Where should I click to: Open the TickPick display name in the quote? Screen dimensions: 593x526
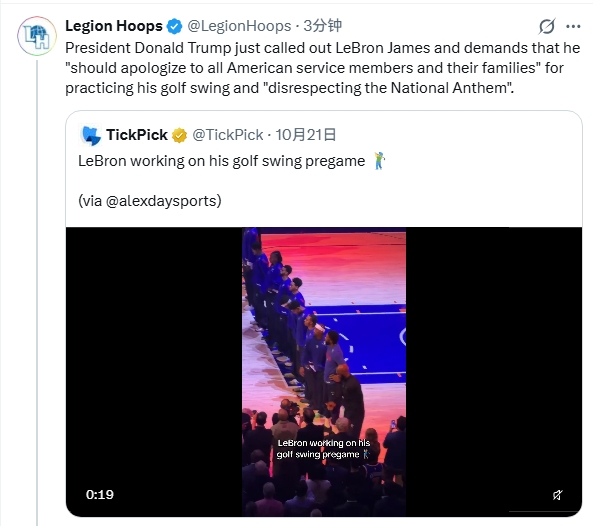coord(137,135)
